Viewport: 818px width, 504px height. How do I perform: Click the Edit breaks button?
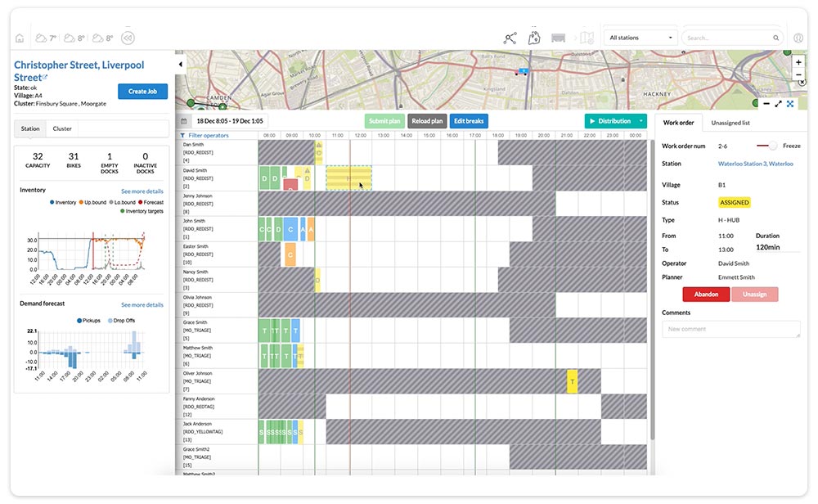tap(469, 121)
